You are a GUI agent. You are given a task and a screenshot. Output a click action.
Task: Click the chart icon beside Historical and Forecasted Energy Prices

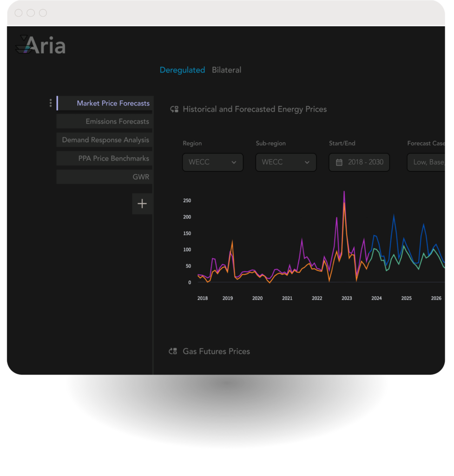174,109
